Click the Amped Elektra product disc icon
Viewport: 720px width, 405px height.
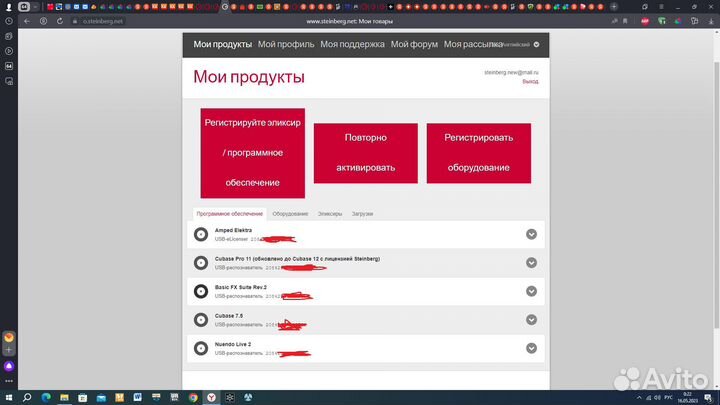(x=200, y=235)
